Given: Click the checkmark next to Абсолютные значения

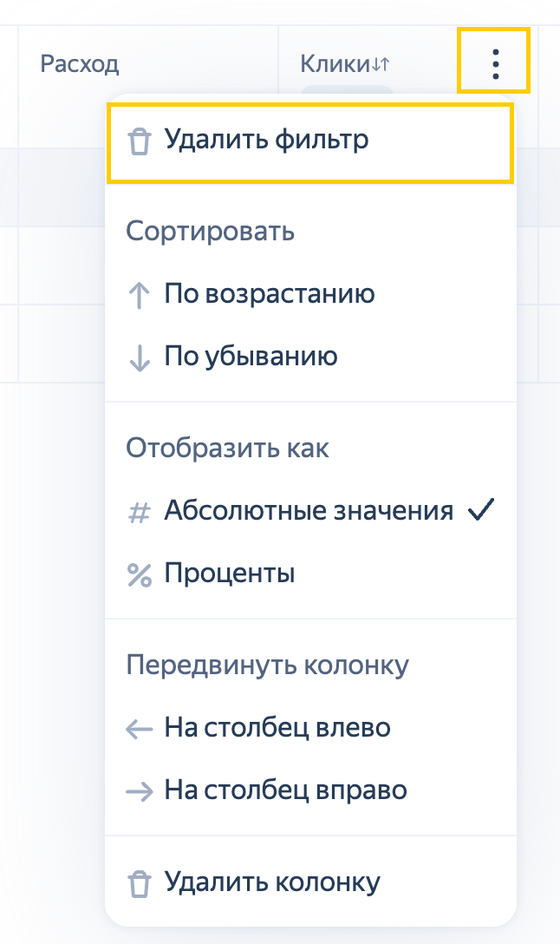Looking at the screenshot, I should [x=481, y=510].
